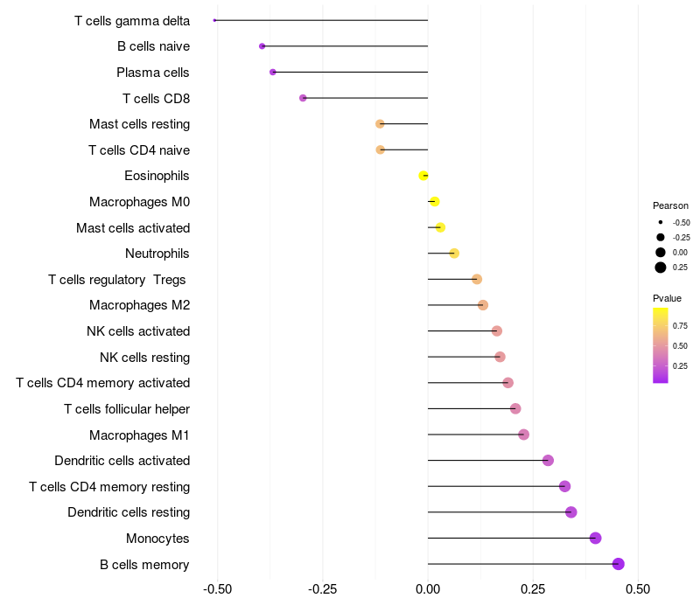The image size is (700, 612).
Task: Click the -0.25 x-axis tick label
Action: [323, 590]
